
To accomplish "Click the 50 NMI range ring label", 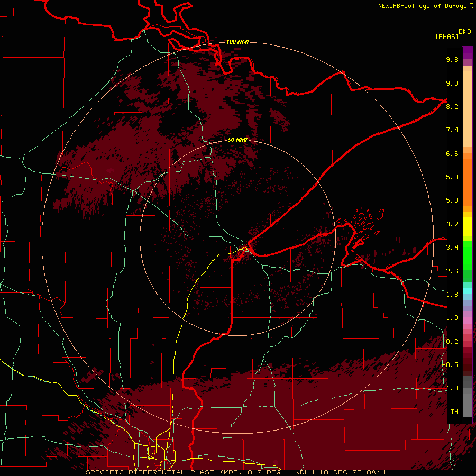I will [237, 140].
